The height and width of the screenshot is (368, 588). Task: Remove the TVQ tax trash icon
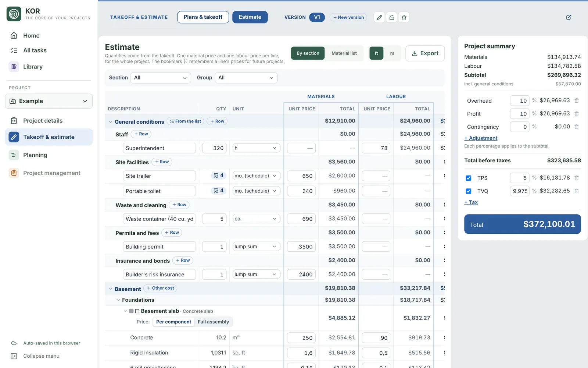click(577, 191)
